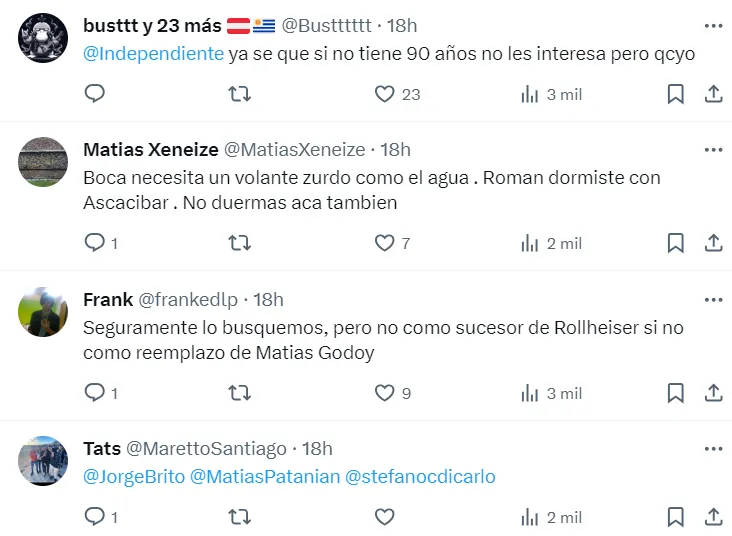Retweet the Tats post

[x=240, y=517]
